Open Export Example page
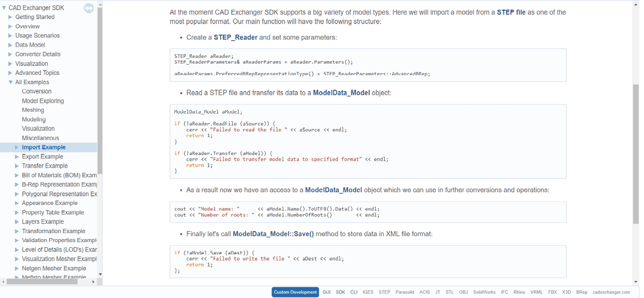Viewport: 644px width, 298px height. 42,157
